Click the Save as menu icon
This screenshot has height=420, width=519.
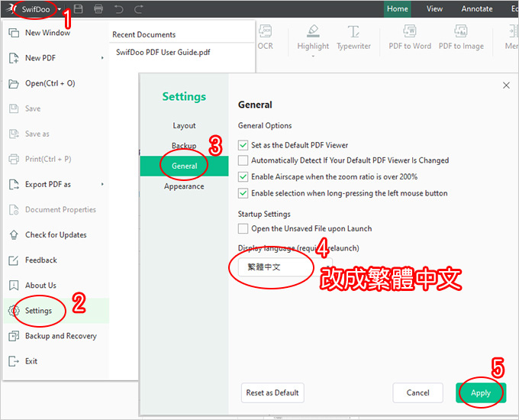point(14,134)
